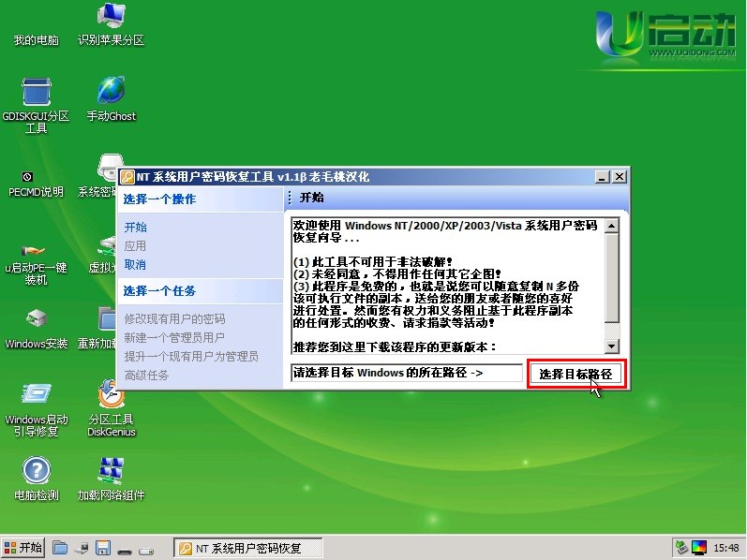Minimize the password recovery dialog
The height and width of the screenshot is (560, 747).
pos(602,177)
